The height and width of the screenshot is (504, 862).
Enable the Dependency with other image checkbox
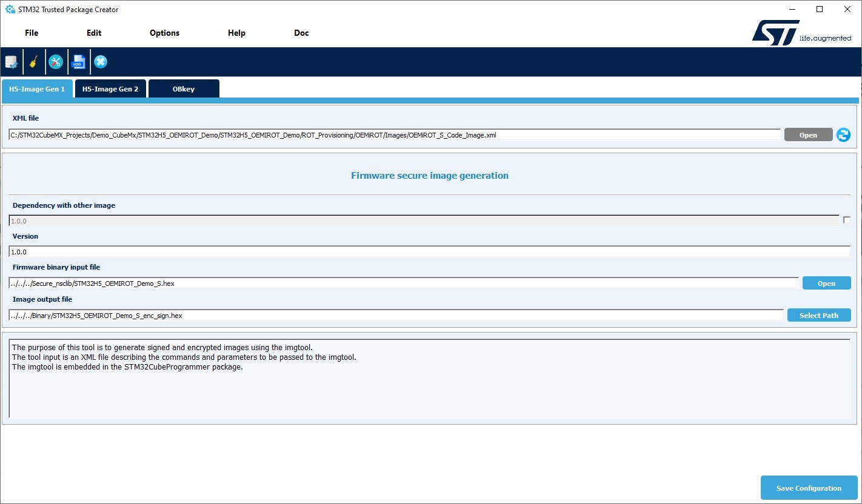pyautogui.click(x=847, y=220)
